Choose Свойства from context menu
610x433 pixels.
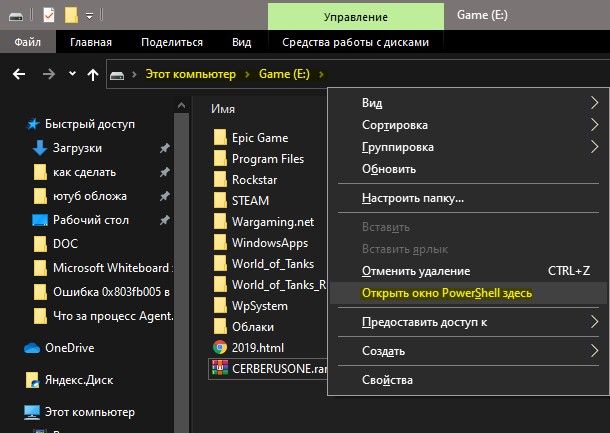468,380
